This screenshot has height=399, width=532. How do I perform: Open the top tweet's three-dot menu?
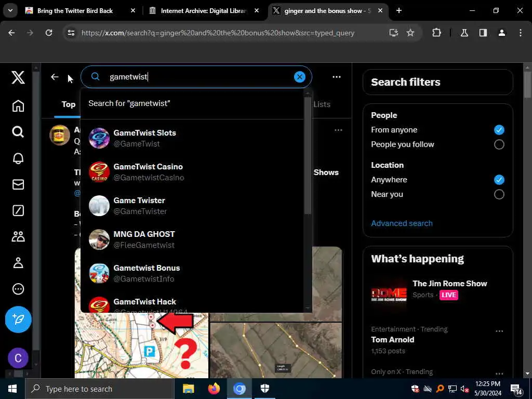338,130
